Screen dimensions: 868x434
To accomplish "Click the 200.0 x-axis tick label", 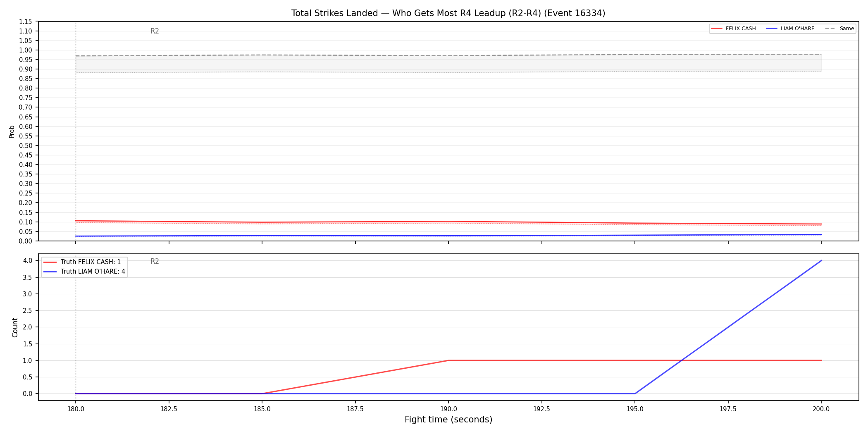I will (x=821, y=409).
